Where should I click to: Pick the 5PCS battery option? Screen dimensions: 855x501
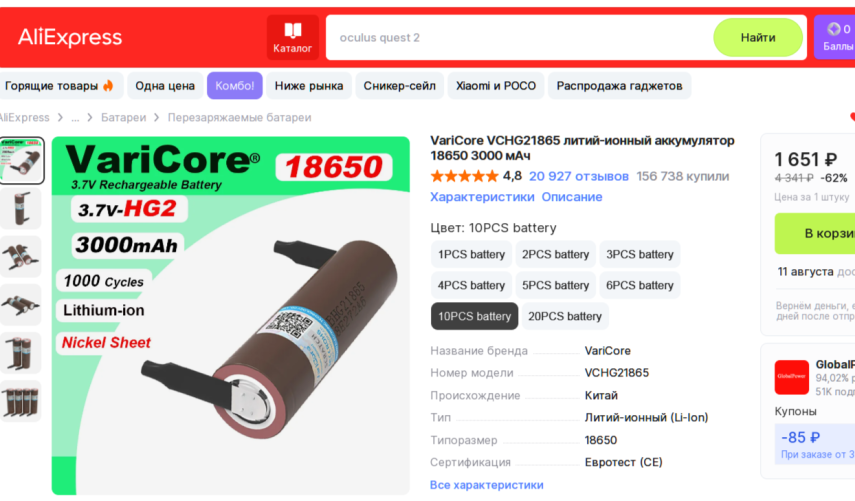click(555, 285)
